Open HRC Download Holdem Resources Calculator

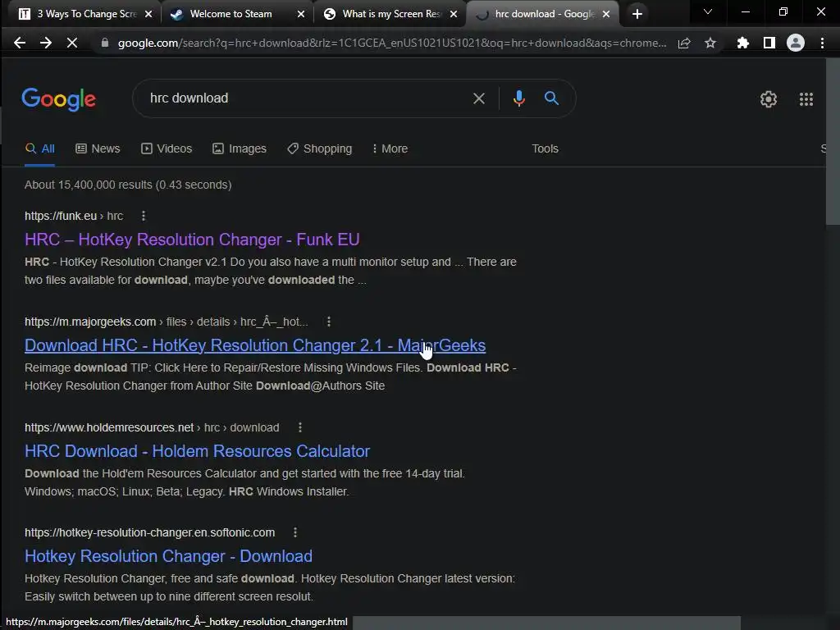tap(197, 451)
